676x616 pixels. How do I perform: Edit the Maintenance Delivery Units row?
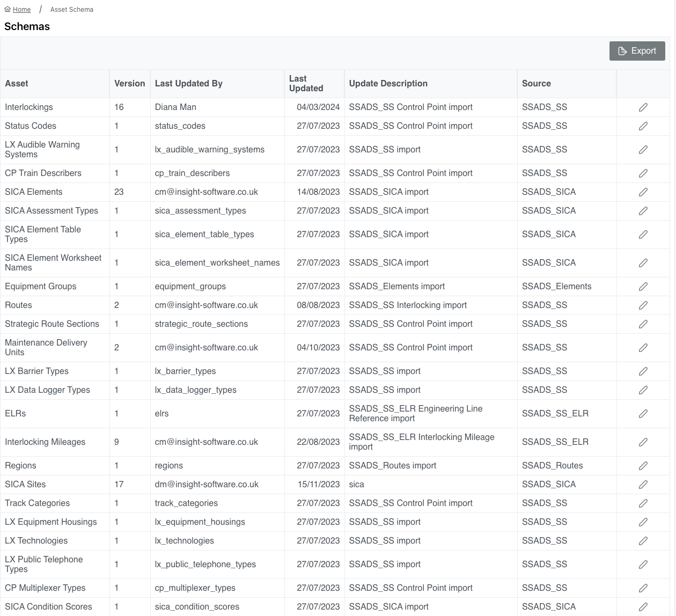643,348
